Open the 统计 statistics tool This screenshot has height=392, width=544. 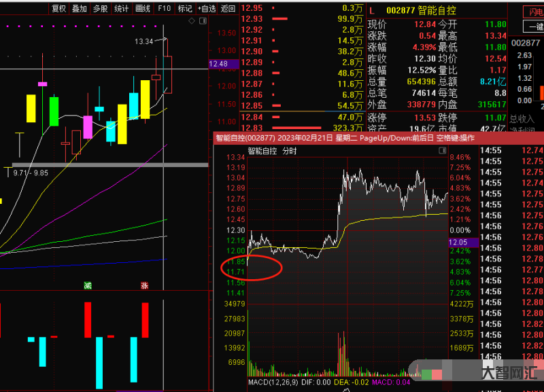tap(121, 9)
